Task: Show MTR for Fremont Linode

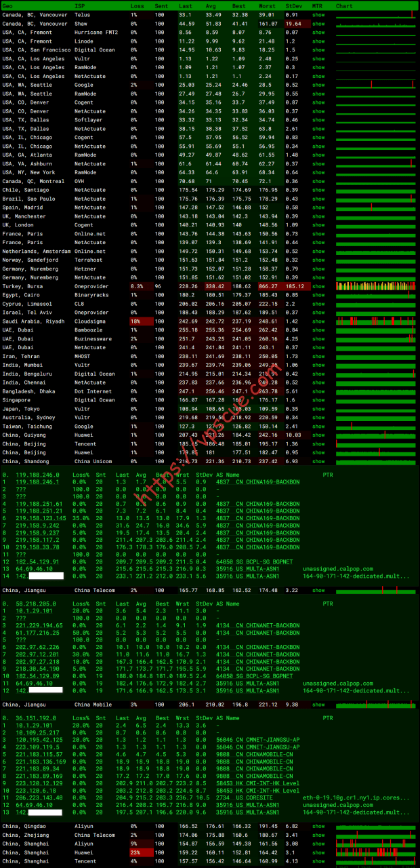Action: pos(318,41)
